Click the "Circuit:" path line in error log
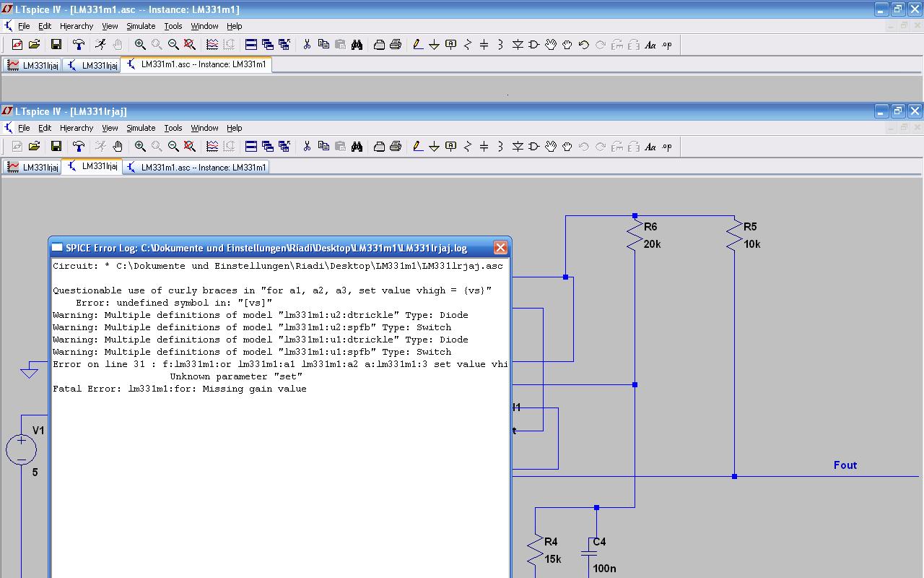Screen dimensions: 924x578 (278, 266)
